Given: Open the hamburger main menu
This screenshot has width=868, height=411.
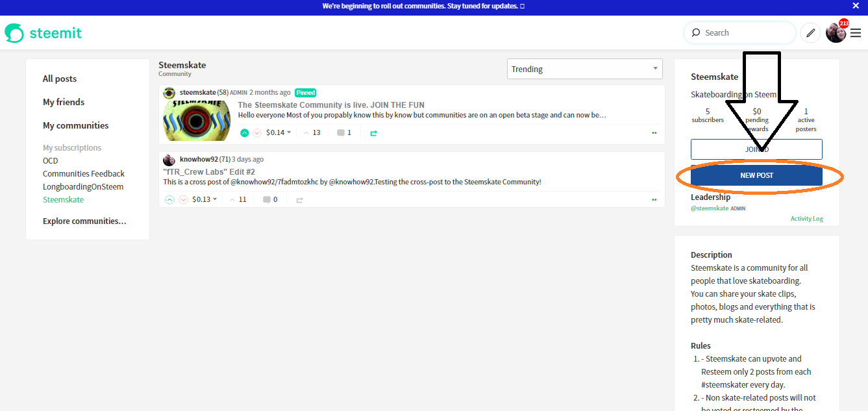Looking at the screenshot, I should click(856, 33).
